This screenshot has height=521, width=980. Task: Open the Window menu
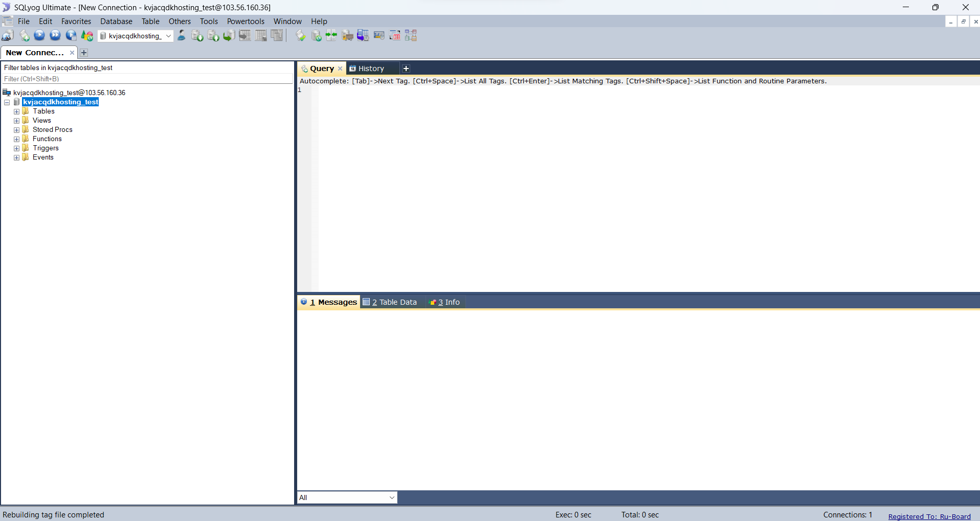(x=287, y=21)
